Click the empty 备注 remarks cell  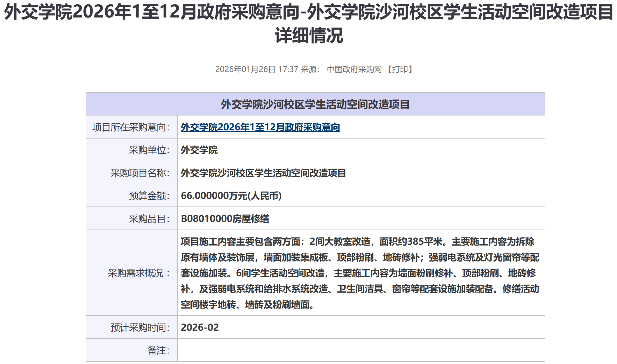click(x=361, y=350)
